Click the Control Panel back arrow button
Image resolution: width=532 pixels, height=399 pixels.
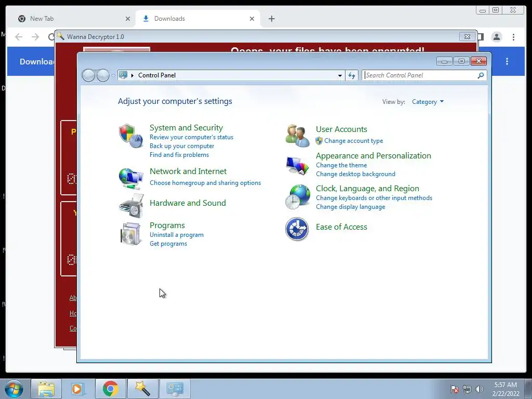[x=88, y=75]
